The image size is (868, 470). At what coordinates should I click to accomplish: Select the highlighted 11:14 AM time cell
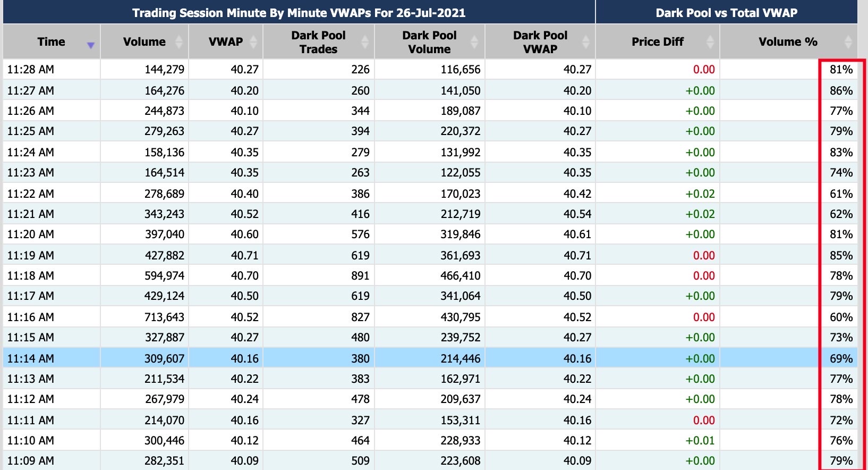[52, 358]
